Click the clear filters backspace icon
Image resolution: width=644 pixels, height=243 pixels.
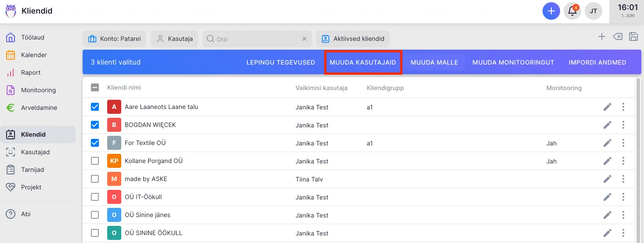tap(618, 37)
